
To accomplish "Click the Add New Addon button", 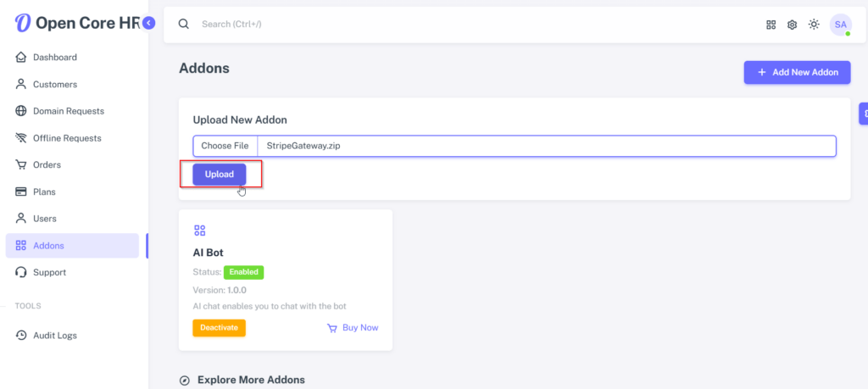I will 797,73.
